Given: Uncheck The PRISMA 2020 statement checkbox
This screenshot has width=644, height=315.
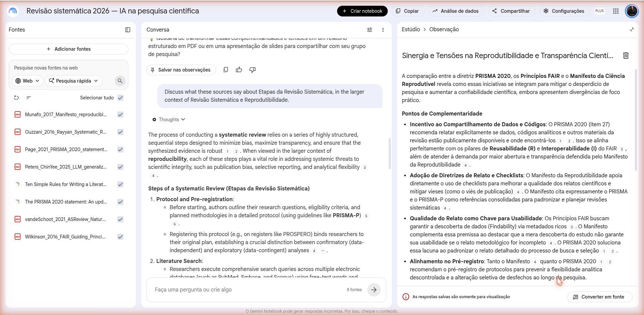Looking at the screenshot, I should pyautogui.click(x=120, y=202).
